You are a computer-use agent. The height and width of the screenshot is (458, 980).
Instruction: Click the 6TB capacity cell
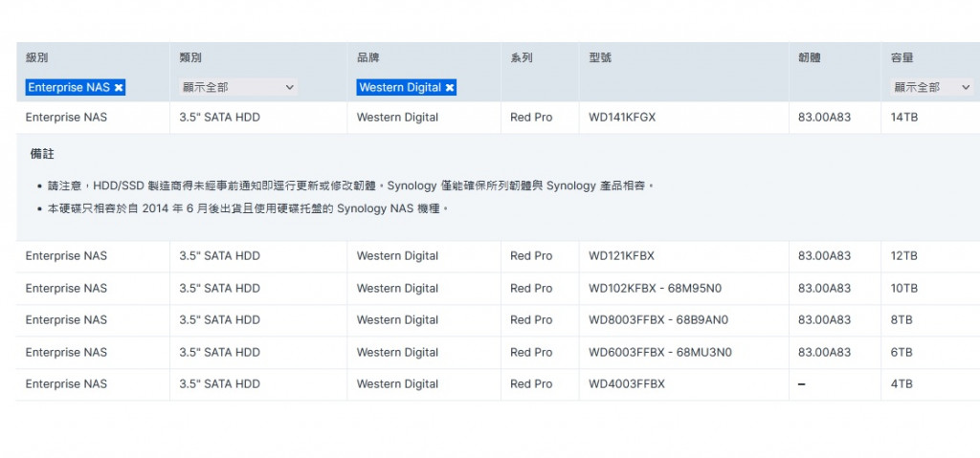click(x=902, y=353)
